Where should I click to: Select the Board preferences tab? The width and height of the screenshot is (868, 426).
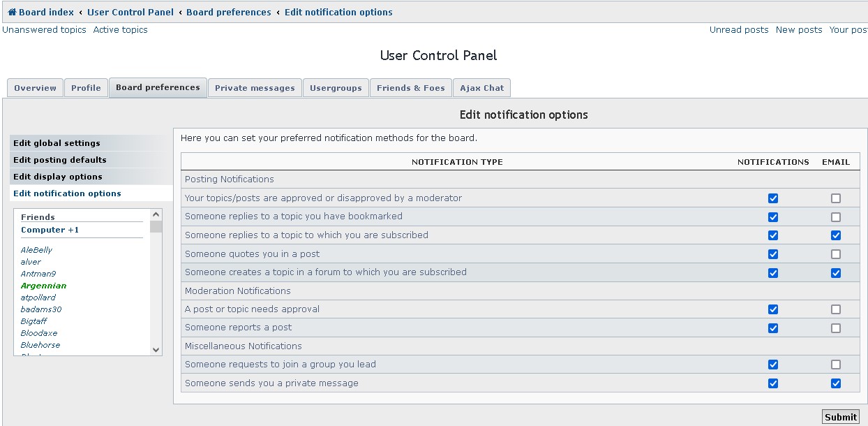[158, 87]
